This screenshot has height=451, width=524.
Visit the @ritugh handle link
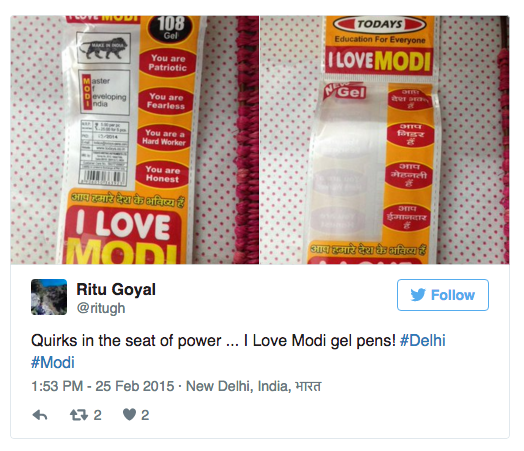(101, 308)
